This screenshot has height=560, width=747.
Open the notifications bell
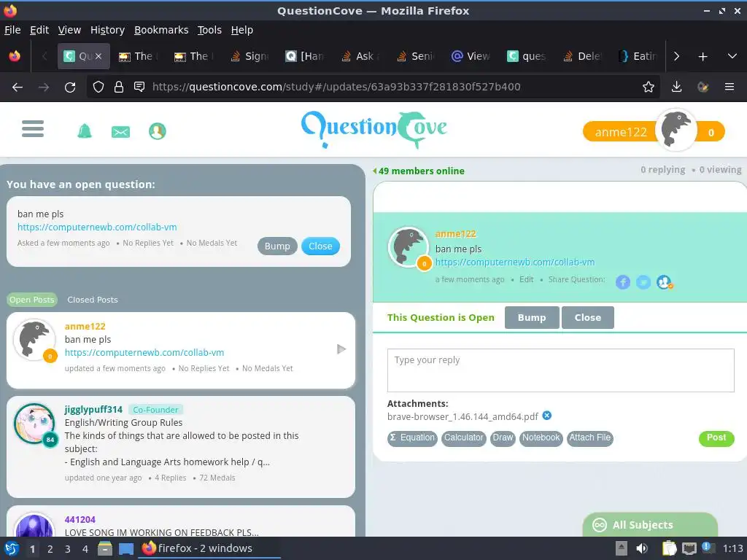pyautogui.click(x=85, y=131)
